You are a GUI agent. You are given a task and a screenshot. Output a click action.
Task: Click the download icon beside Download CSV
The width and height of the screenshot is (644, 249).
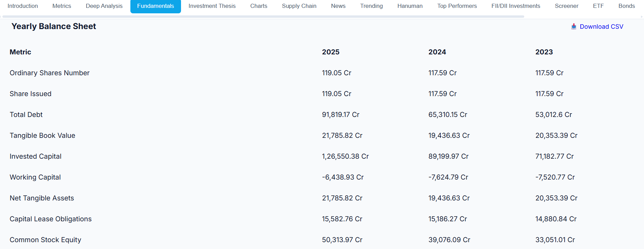[x=574, y=27]
